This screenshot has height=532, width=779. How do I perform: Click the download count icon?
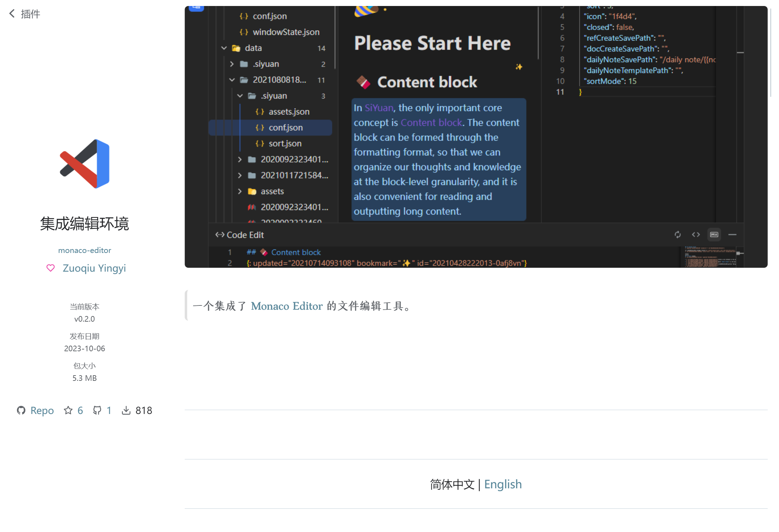click(126, 410)
